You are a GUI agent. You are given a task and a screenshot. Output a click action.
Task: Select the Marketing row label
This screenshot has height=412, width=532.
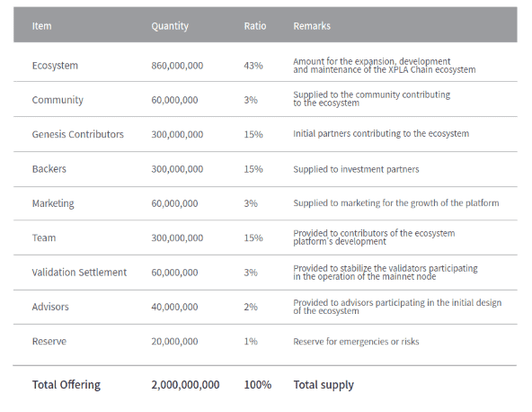point(53,203)
